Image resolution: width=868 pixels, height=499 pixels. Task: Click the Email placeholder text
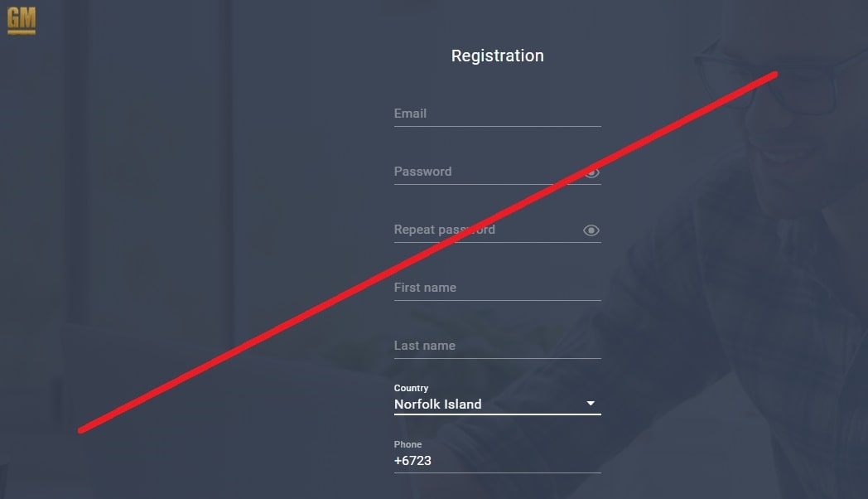point(410,114)
